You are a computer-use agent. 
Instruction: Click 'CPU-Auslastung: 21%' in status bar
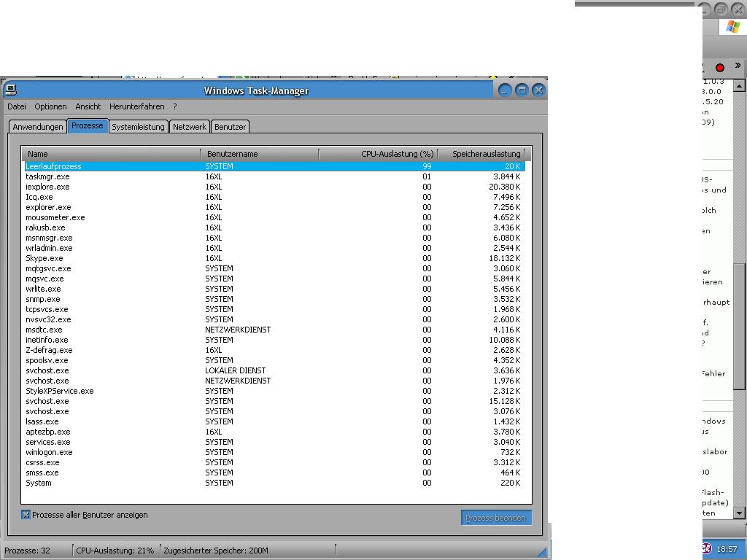point(115,551)
